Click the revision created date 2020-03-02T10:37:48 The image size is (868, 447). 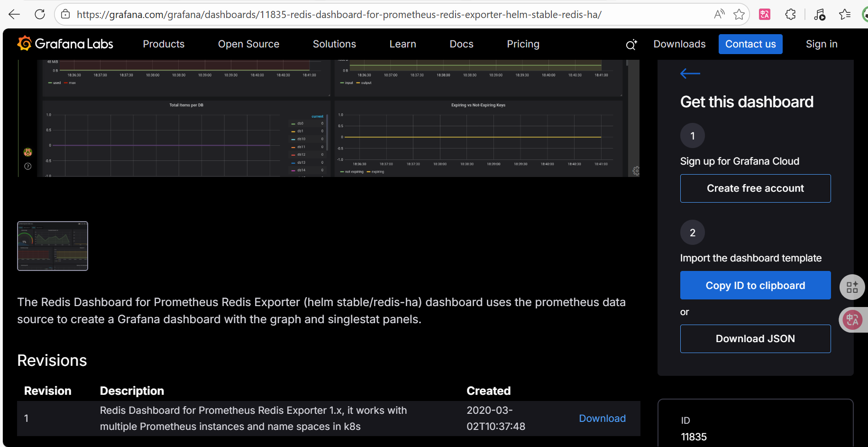496,419
